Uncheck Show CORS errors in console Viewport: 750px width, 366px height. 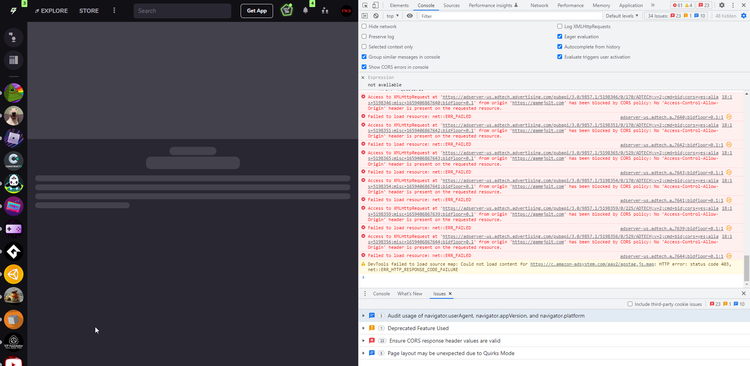click(364, 67)
